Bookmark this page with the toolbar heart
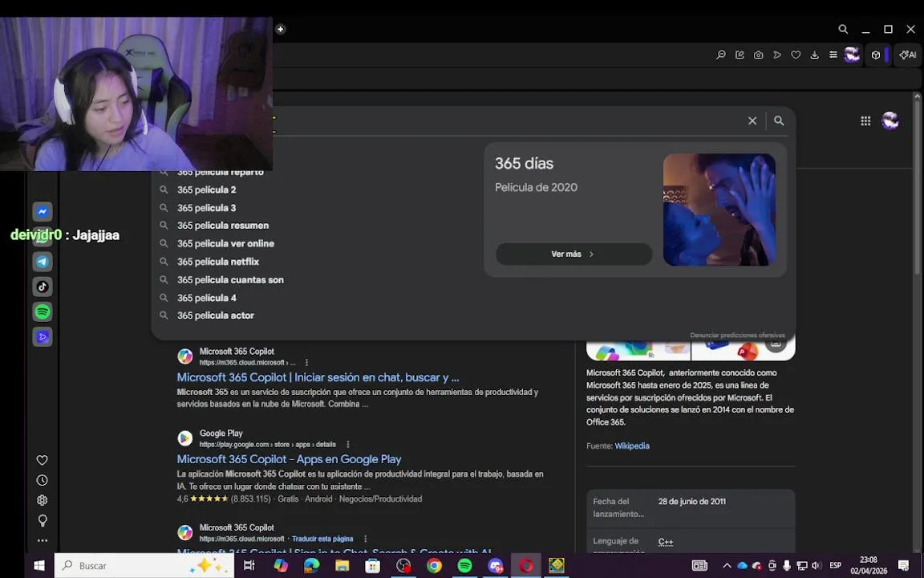 coord(796,55)
